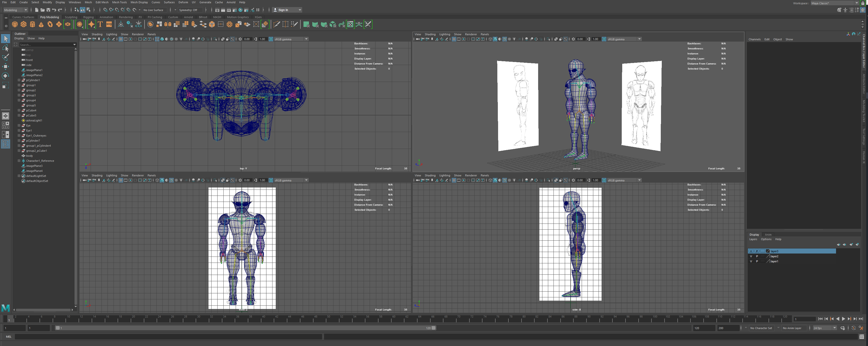Open the sRGB gamma dropdown in persp viewport

point(639,39)
